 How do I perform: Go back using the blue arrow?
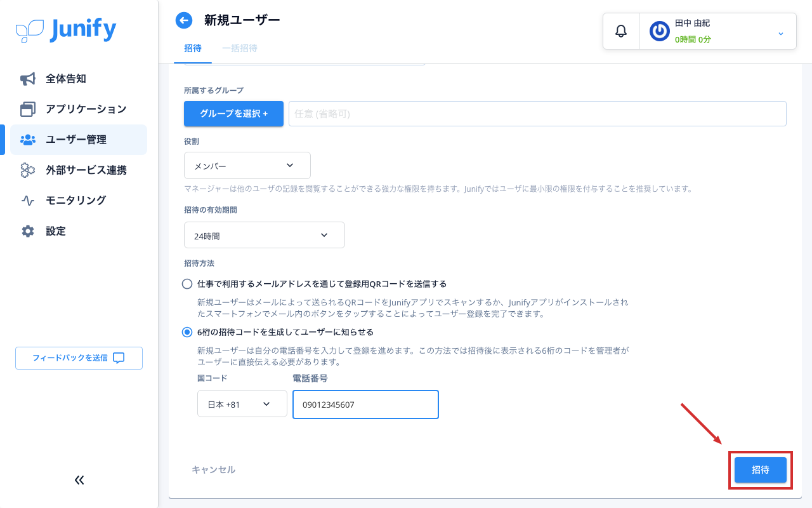pyautogui.click(x=184, y=20)
